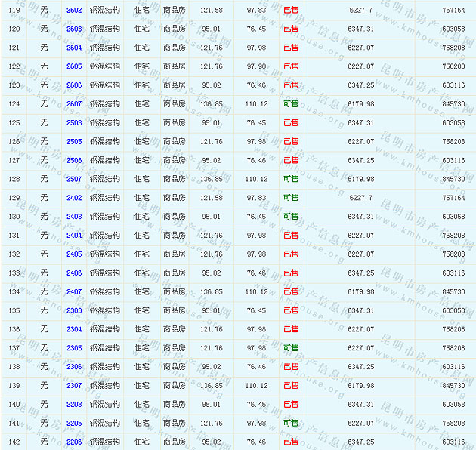Select the 2606 room link

click(x=74, y=85)
